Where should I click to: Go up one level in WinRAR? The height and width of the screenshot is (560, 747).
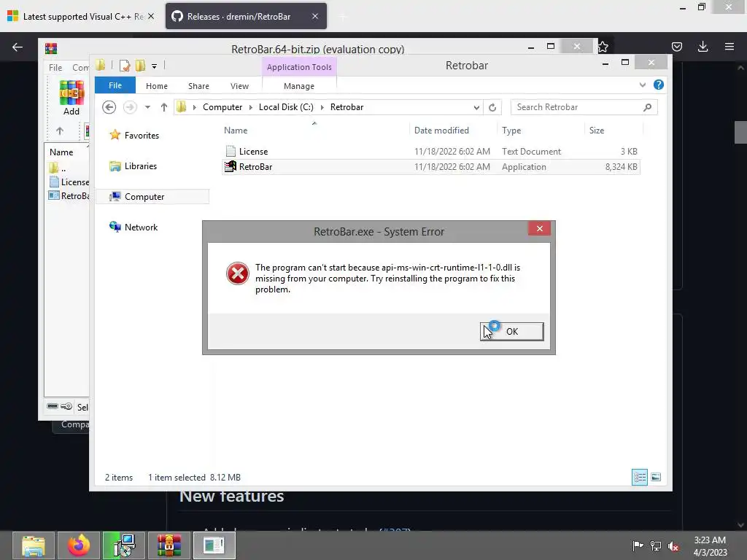coord(60,131)
